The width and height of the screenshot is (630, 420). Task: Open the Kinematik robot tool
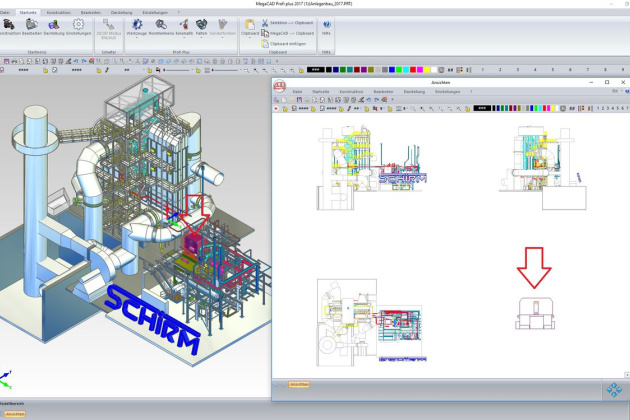tap(185, 25)
